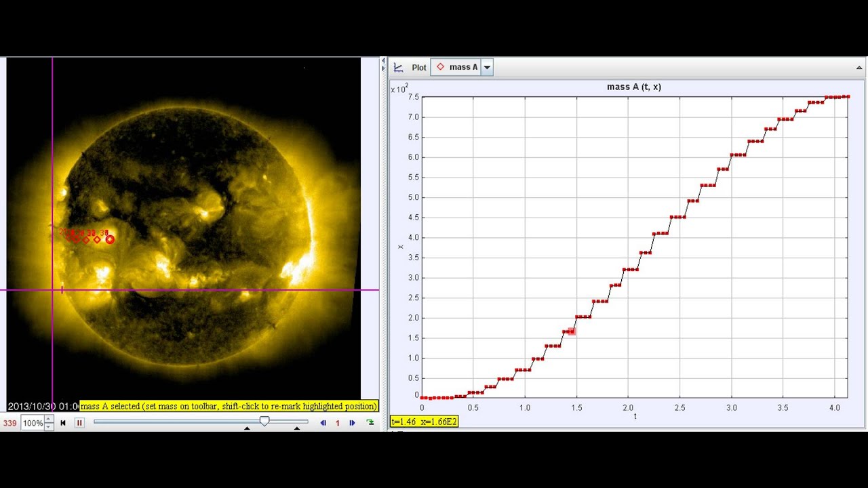The image size is (868, 488).
Task: Click the start frame marker under slider
Action: (247, 428)
